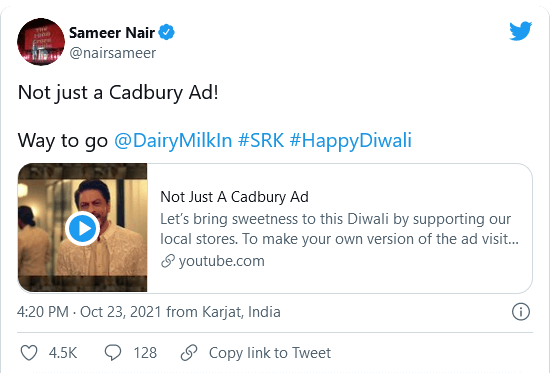The image size is (551, 373).
Task: Click the blue verified badge
Action: (166, 32)
